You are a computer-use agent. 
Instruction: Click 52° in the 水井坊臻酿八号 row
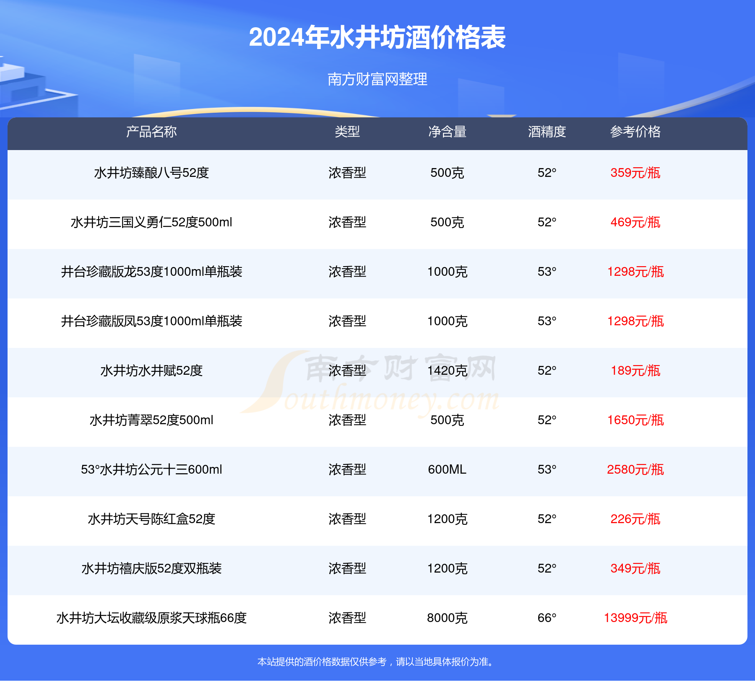click(547, 173)
